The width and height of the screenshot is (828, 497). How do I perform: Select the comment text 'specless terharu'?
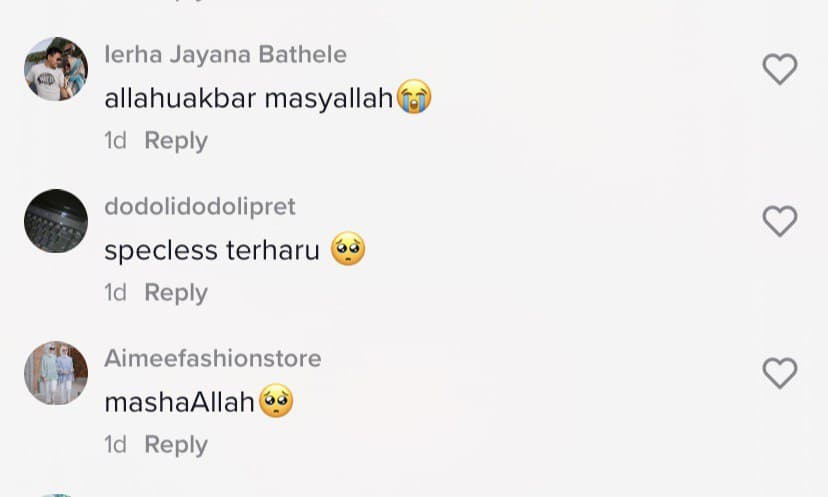[x=212, y=250]
